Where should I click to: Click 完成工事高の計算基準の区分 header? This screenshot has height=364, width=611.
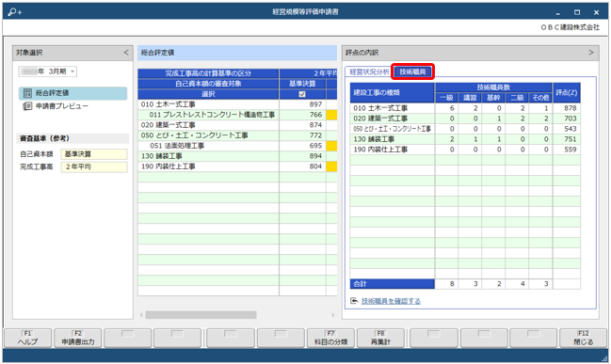click(x=208, y=73)
